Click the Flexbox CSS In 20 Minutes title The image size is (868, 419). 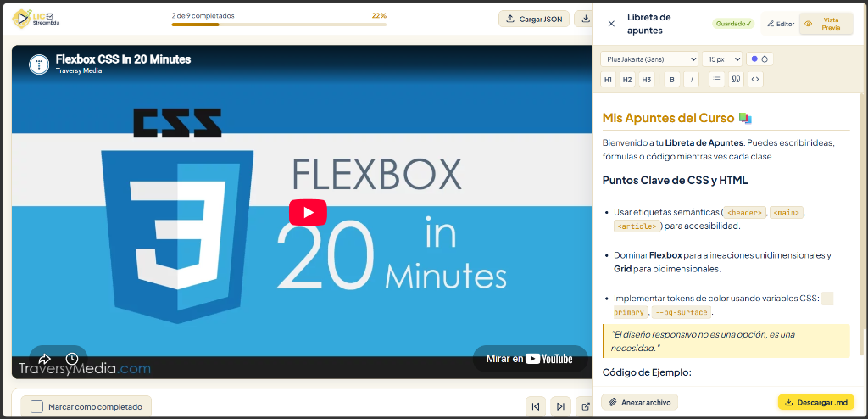pos(123,59)
